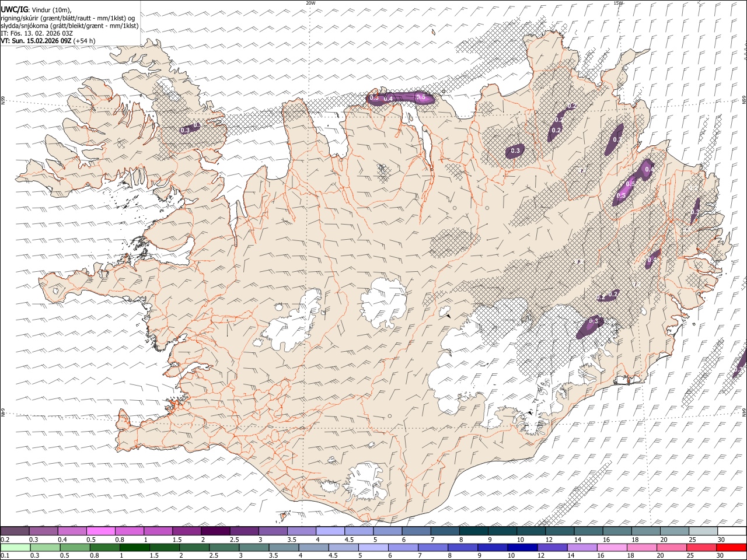Click the 'IT: Fös. 13. 02. 2026 03Z' line
The height and width of the screenshot is (560, 747).
[37, 33]
